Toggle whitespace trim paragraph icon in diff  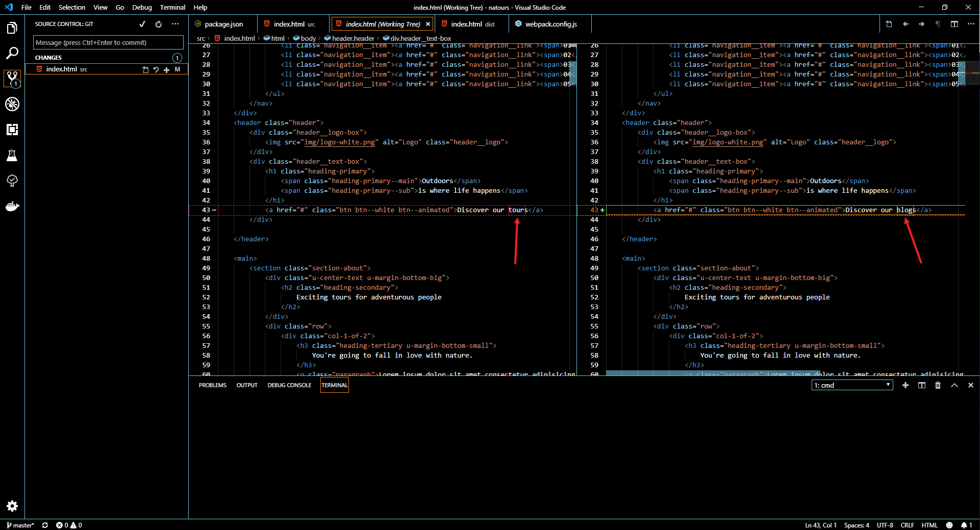pos(938,24)
